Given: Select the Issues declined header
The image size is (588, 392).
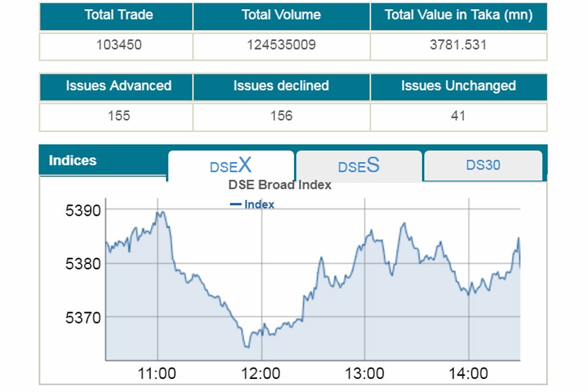Looking at the screenshot, I should click(281, 86).
